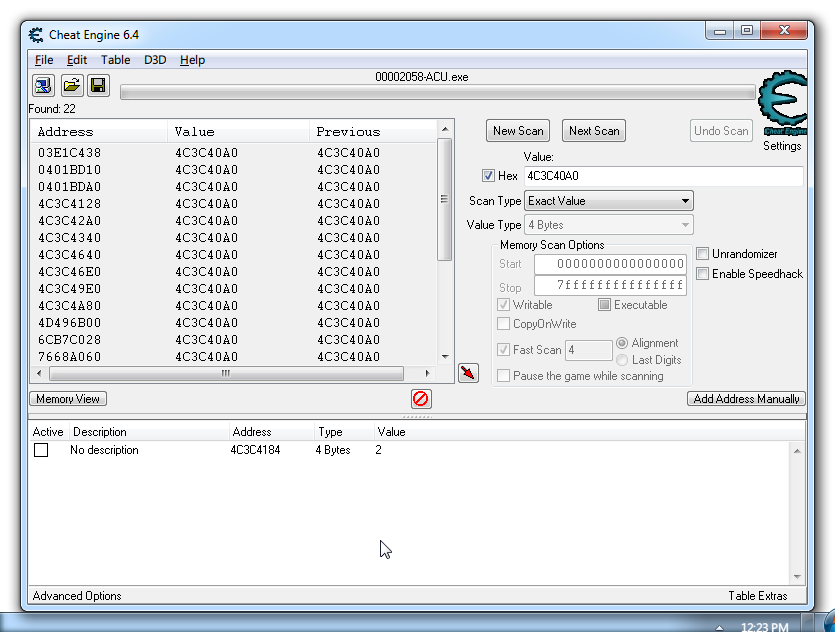Enable Speedhack checkbox

point(703,274)
